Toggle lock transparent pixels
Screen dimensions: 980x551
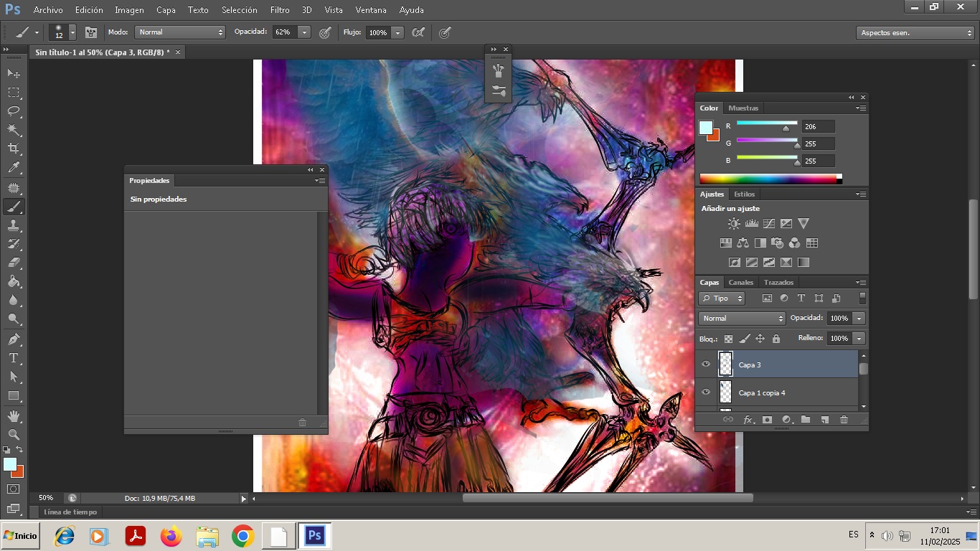click(x=728, y=339)
